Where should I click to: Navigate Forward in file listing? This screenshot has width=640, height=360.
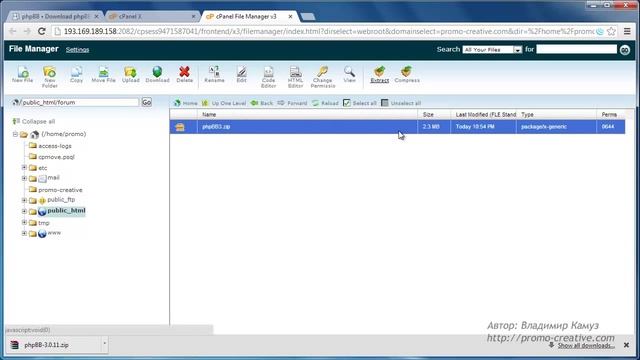[292, 103]
